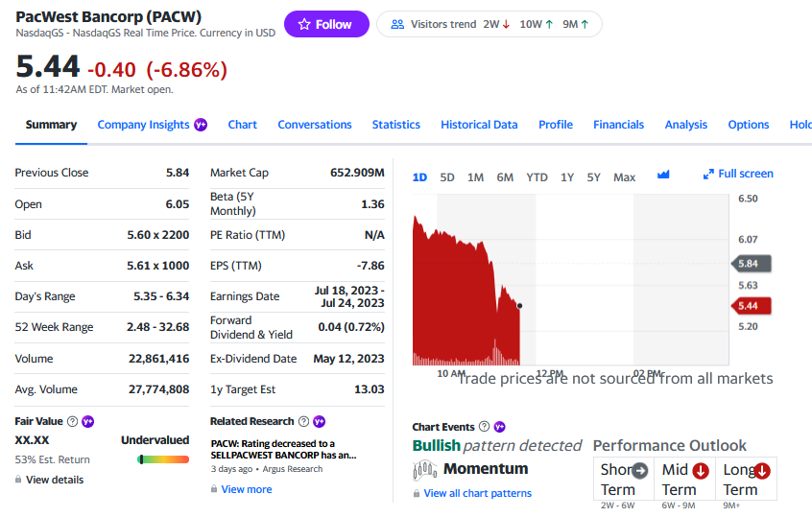Click the Y+ badge beside Related Research
This screenshot has height=517, width=812.
tap(319, 421)
